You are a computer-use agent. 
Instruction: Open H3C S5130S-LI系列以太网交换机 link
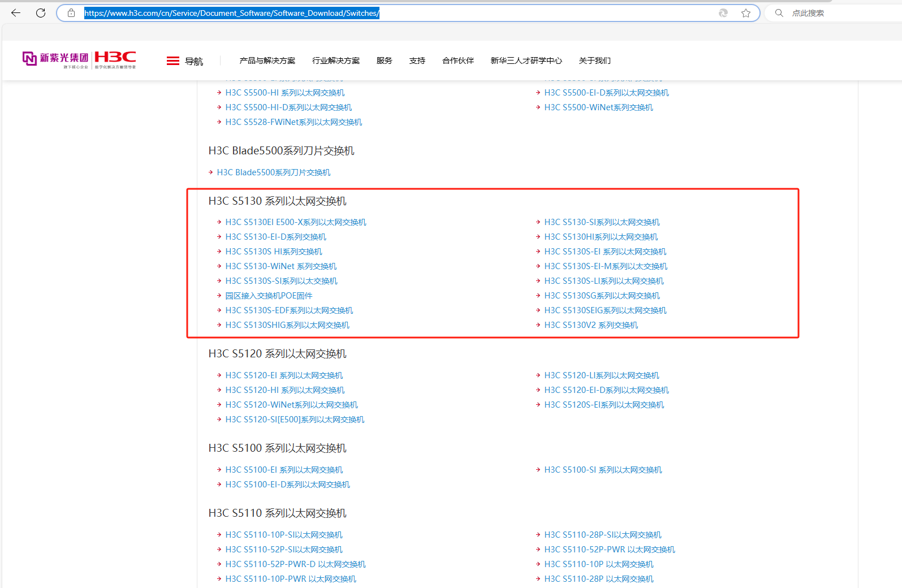(604, 281)
